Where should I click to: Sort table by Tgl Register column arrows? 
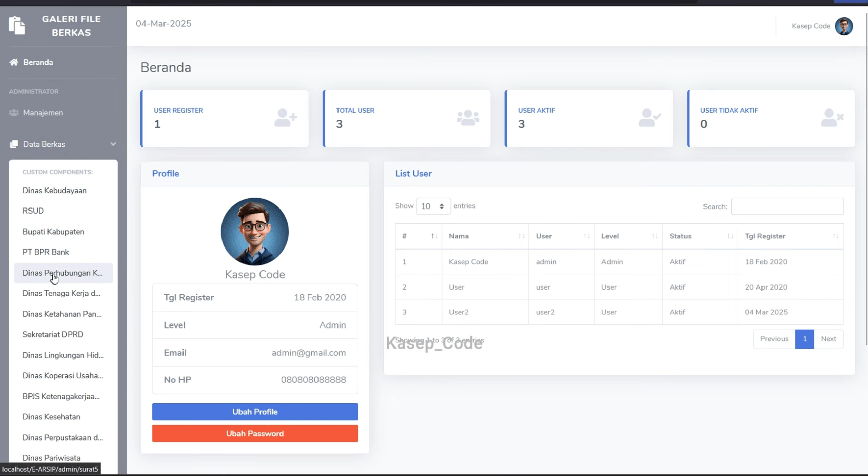(836, 236)
